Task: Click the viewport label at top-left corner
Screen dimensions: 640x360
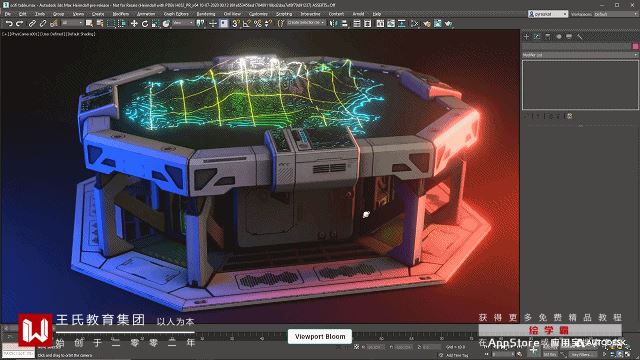Action: [x=49, y=34]
